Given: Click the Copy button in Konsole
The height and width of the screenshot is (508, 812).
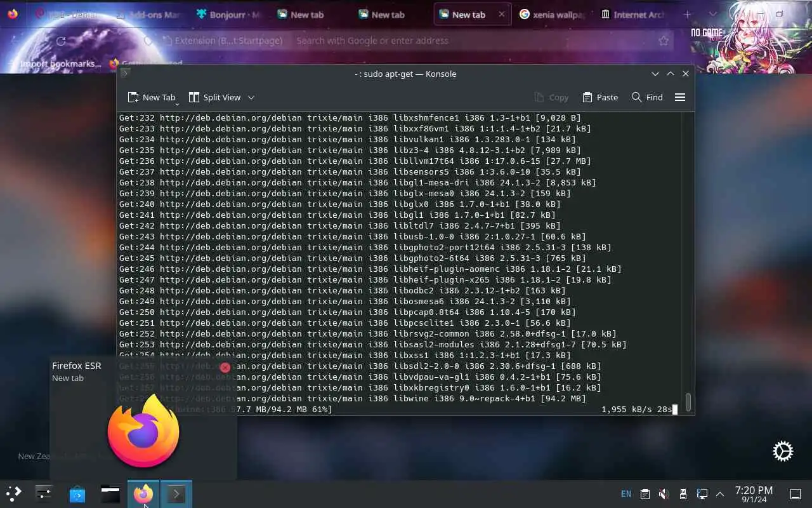Looking at the screenshot, I should 551,97.
